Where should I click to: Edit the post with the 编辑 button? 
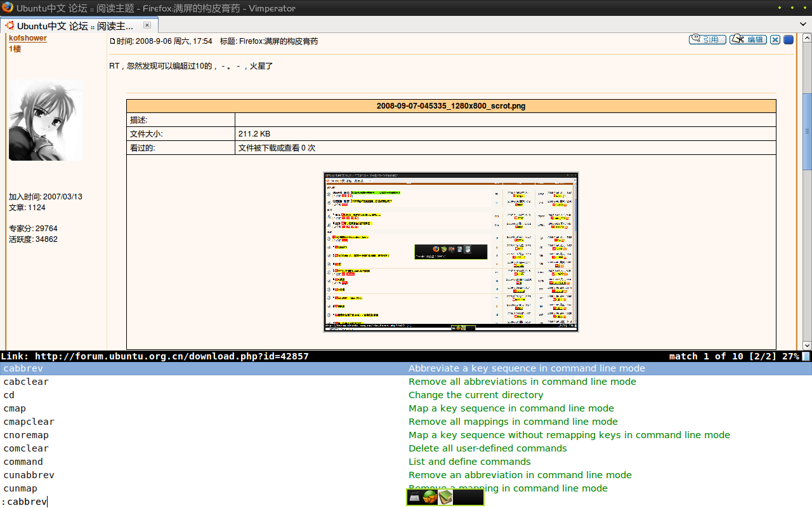748,39
